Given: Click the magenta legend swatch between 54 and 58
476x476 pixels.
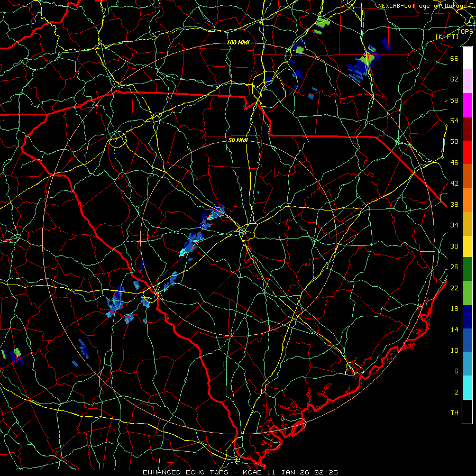Looking at the screenshot, I should tap(467, 105).
